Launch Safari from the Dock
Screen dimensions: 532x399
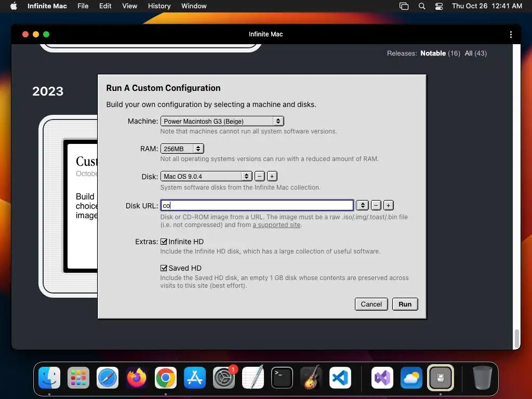[x=108, y=377]
